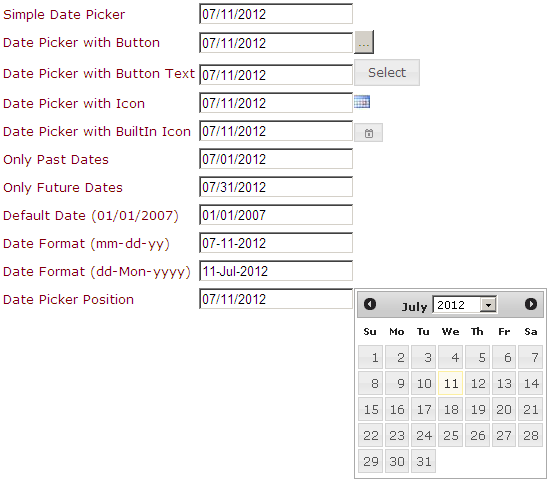Open the 2012 year dropdown
The height and width of the screenshot is (490, 556).
pos(465,305)
